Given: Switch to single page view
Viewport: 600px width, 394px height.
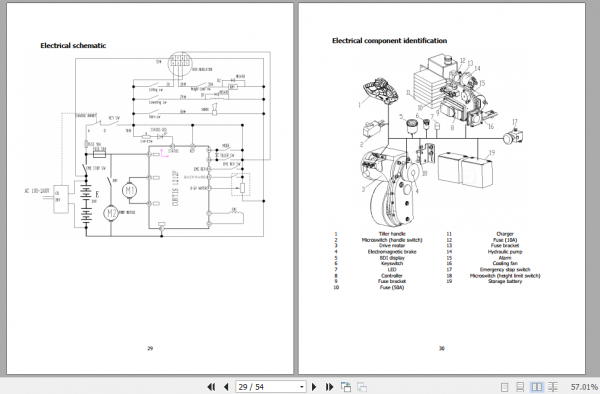Looking at the screenshot, I should pyautogui.click(x=504, y=387).
